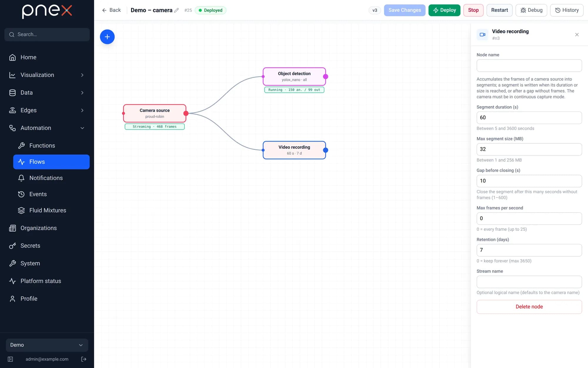Viewport: 588px width, 368px height.
Task: Open the Demo organization dropdown
Action: coord(47,345)
